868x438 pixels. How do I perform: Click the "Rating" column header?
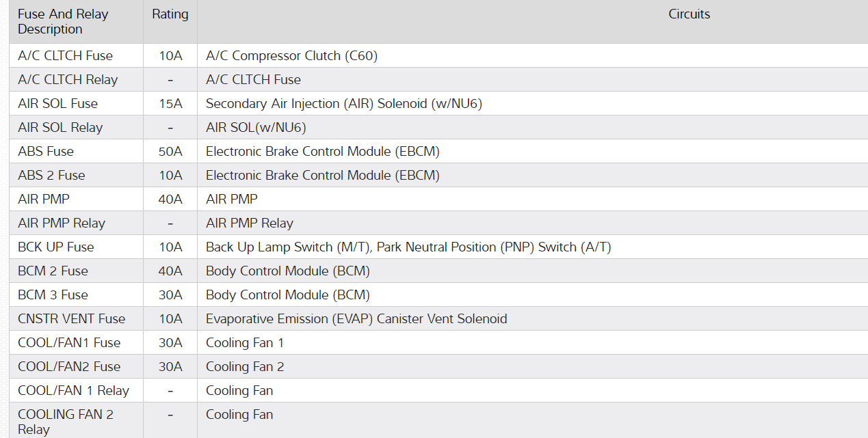170,14
